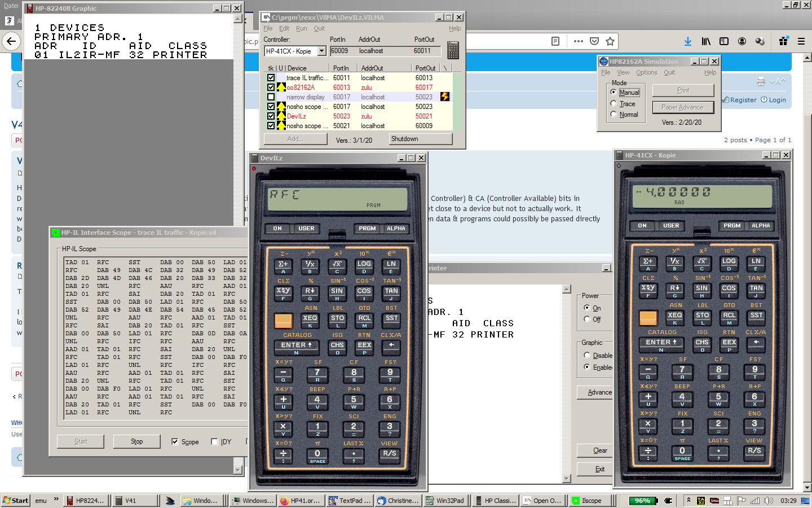Screen dimensions: 812x508
Task: Enable the IDY checkbox in HP-IL Scope
Action: tap(214, 442)
